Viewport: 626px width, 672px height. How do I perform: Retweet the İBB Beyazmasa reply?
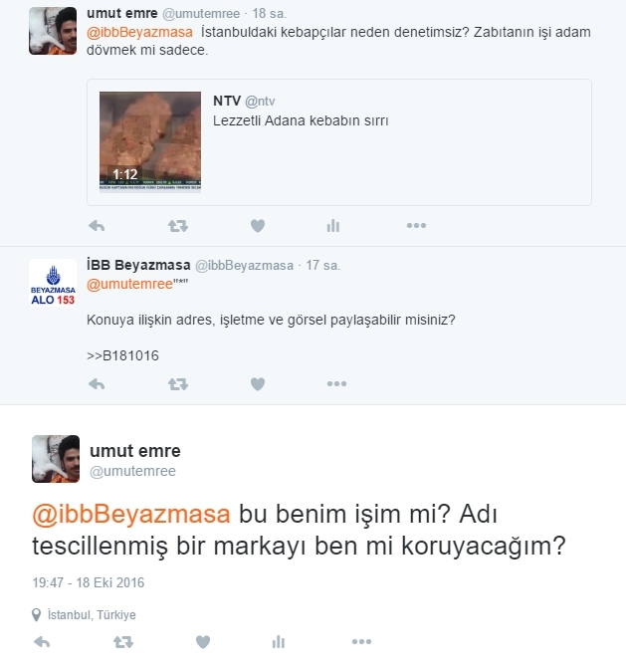tap(178, 384)
